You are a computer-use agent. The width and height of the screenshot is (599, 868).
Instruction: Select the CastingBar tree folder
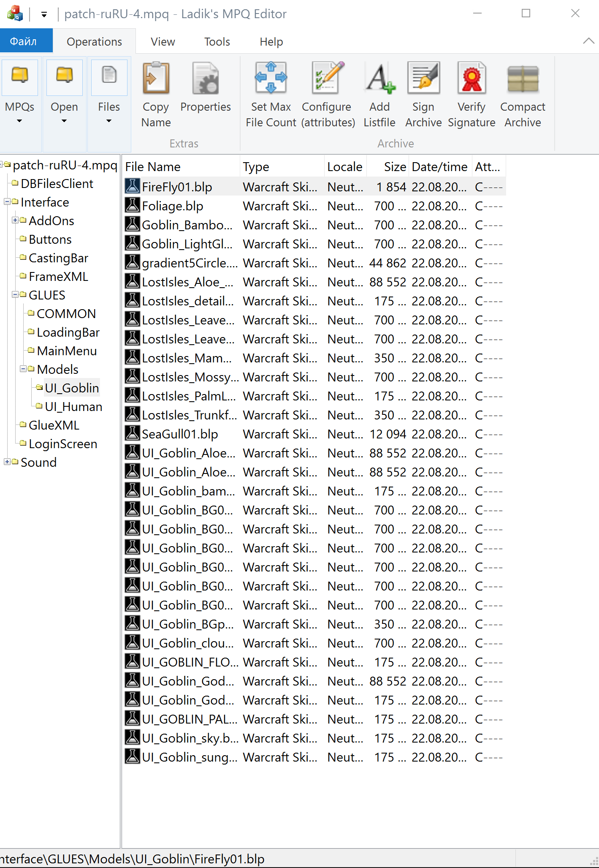[59, 258]
